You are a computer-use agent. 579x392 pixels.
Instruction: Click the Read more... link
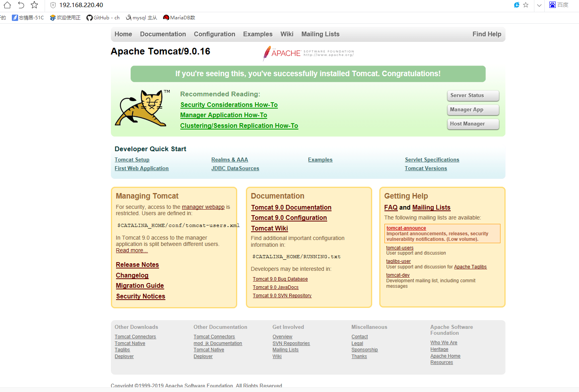(132, 251)
